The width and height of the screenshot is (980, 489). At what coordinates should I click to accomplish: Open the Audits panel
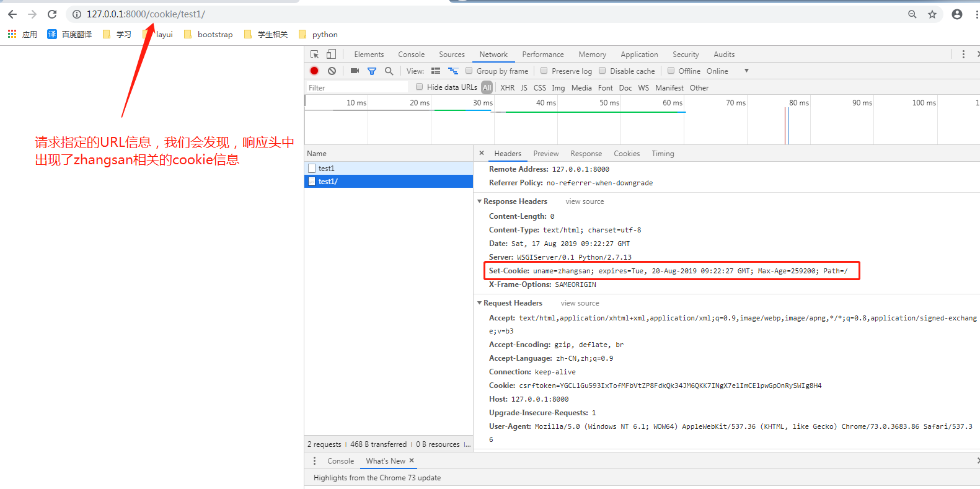[x=724, y=55]
